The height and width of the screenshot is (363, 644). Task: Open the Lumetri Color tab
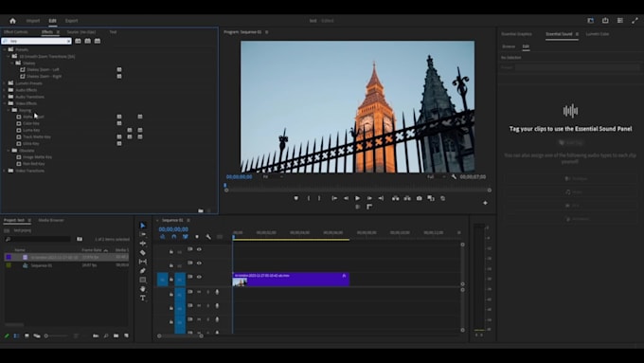pos(598,34)
